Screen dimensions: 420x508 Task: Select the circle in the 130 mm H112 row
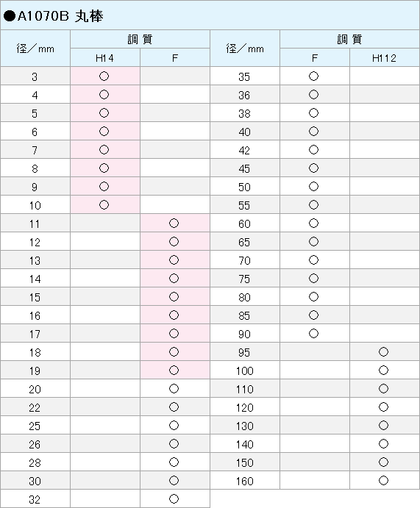384,426
